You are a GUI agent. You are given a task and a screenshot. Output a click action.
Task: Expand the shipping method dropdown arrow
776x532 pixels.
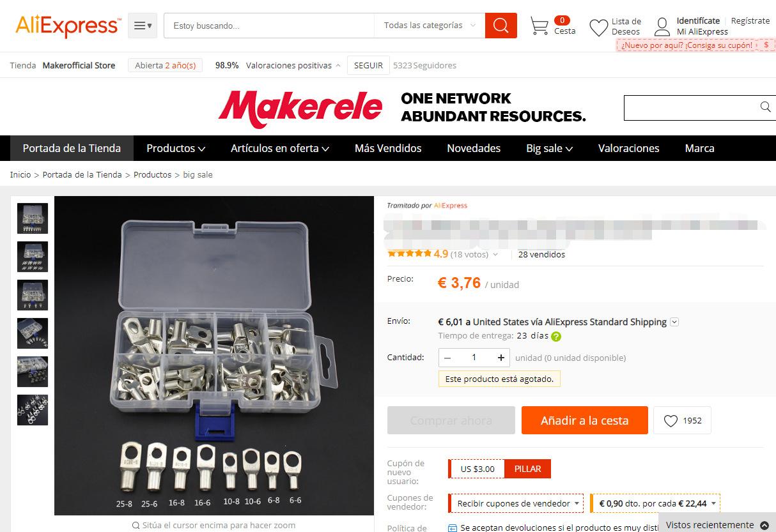pos(674,322)
